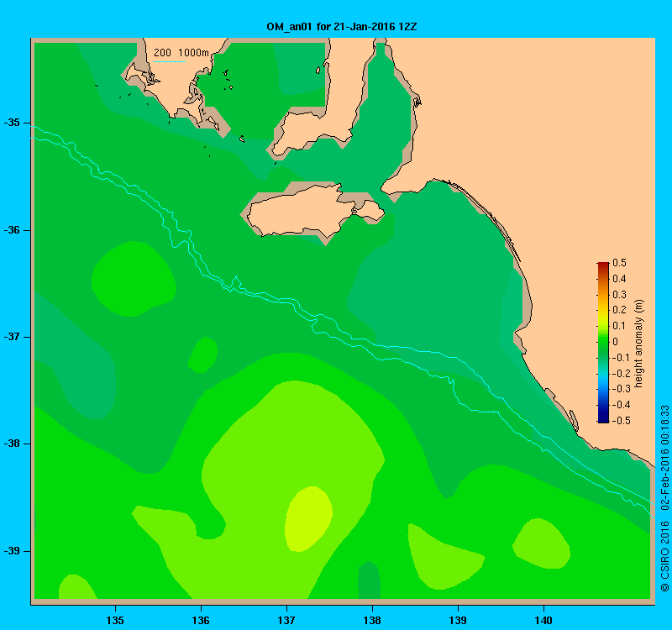Image resolution: width=672 pixels, height=630 pixels.
Task: Click the 139 longitude axis label
Action: (x=458, y=620)
